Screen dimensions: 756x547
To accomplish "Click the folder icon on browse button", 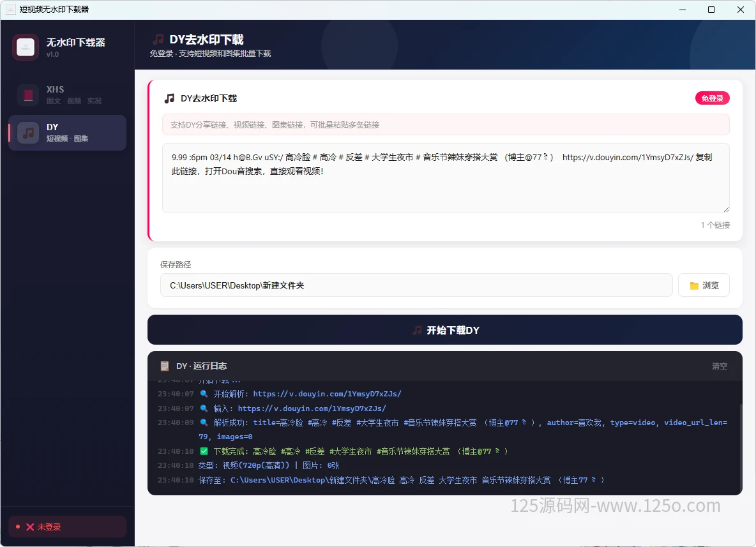I will coord(694,286).
